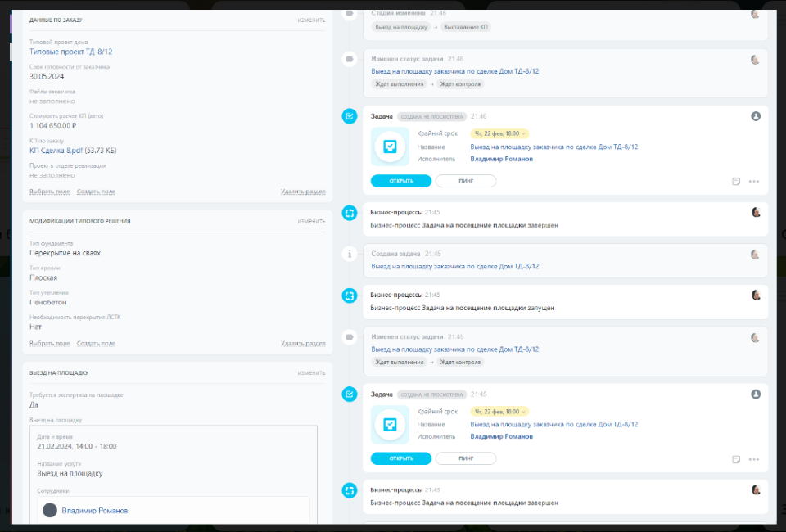Screen dimensions: 786x532
Task: Click the Владимир Романов avatar in the Сотрудники field
Action: click(x=50, y=510)
